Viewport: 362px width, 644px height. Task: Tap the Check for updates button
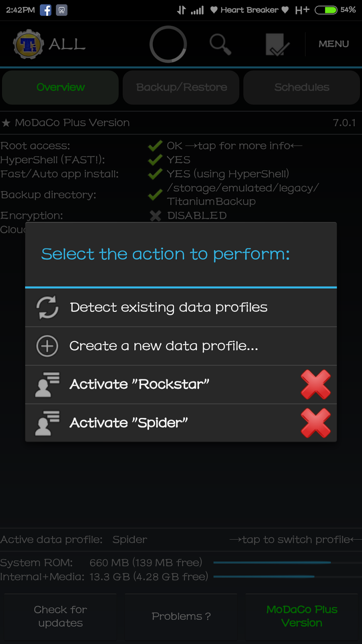point(60,616)
